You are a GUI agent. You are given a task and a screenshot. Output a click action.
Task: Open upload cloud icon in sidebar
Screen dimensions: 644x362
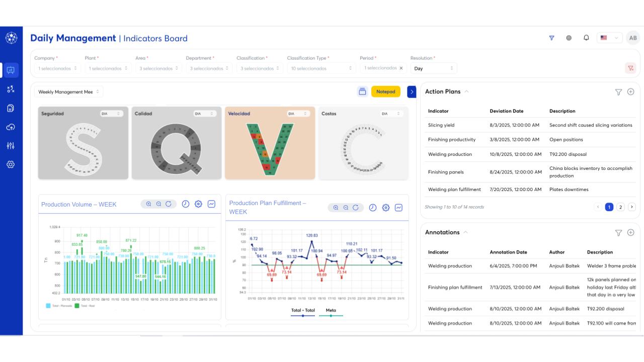pos(11,127)
